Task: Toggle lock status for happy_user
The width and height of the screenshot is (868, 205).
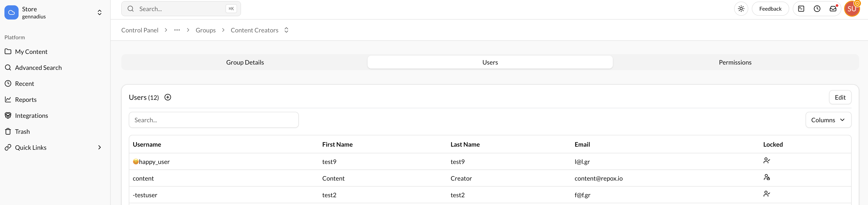Action: point(767,160)
